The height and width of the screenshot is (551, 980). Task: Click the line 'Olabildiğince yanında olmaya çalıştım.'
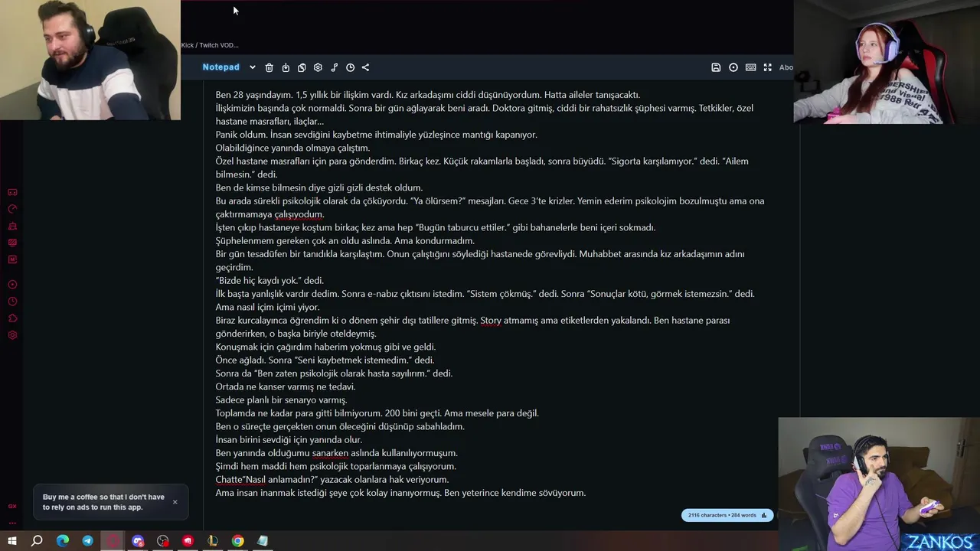[x=292, y=148]
